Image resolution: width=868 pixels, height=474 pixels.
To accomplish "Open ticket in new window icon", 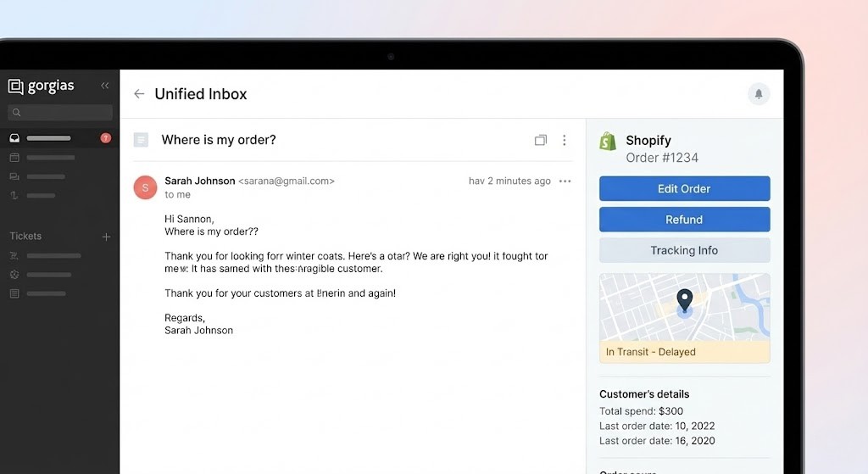I will coord(541,140).
